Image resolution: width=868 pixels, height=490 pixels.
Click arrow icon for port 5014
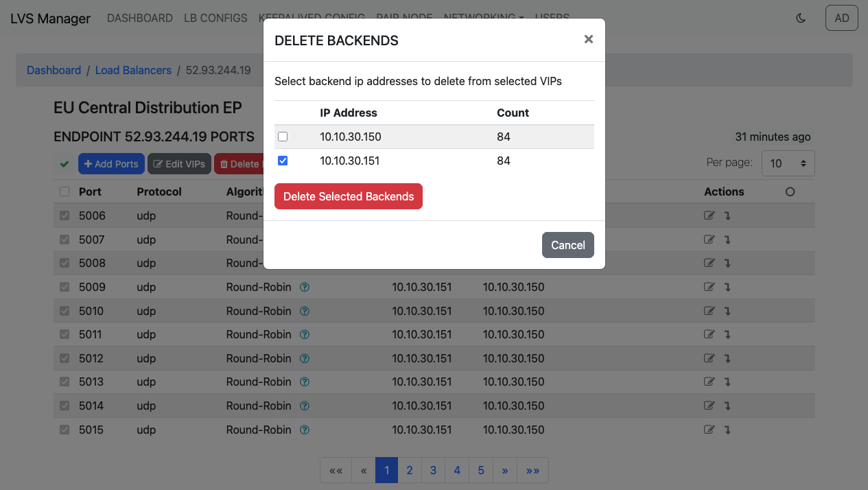727,406
